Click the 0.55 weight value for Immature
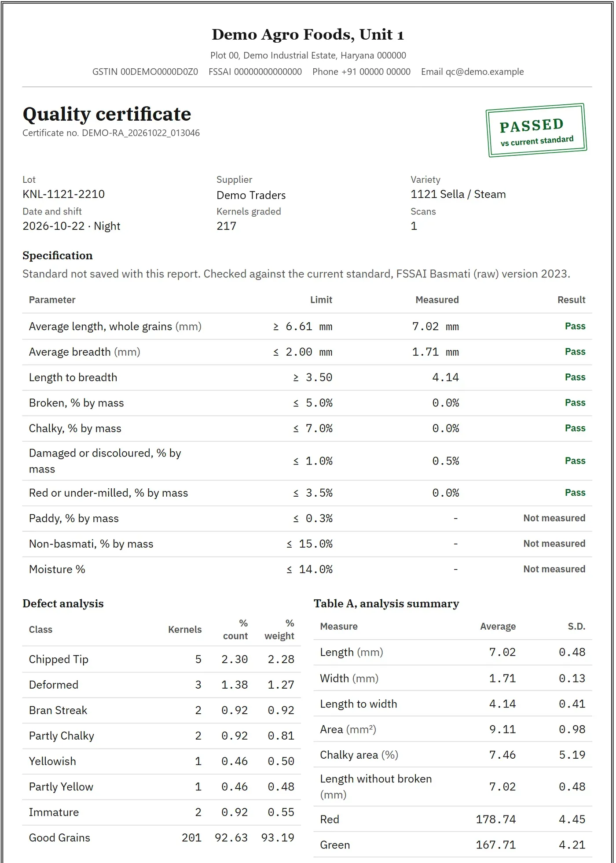This screenshot has height=863, width=616. point(281,812)
